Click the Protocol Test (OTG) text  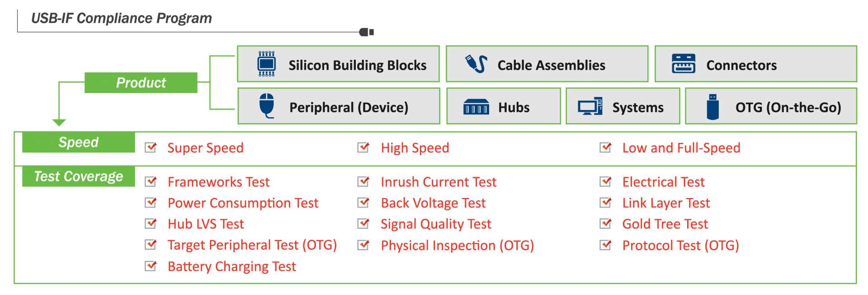tap(680, 245)
